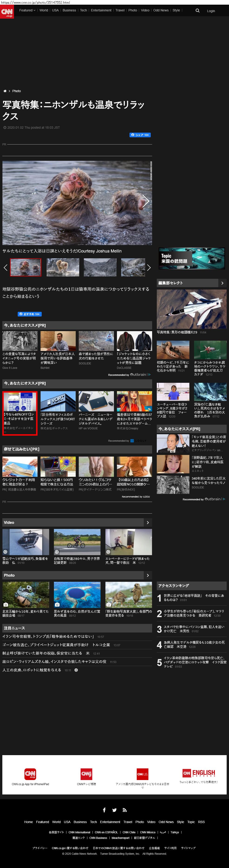This screenshot has height=868, width=229.
Task: Open the RSS feed icon in footer
Action: 124,810
